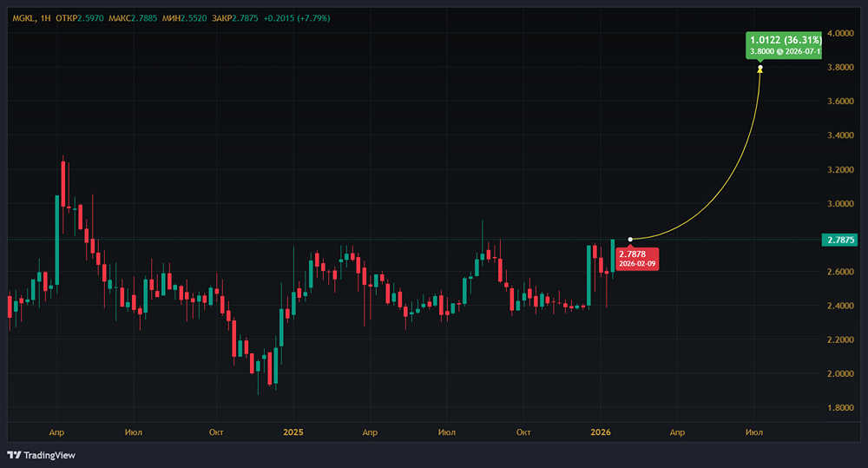Viewport: 868px width, 468px height.
Task: Select the 1H interval label
Action: pos(46,17)
